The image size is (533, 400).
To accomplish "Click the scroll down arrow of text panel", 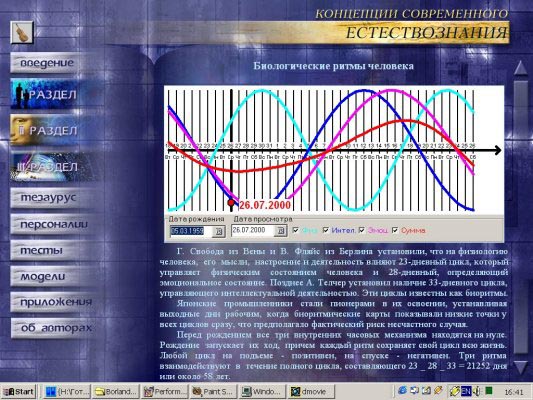I will tap(520, 368).
